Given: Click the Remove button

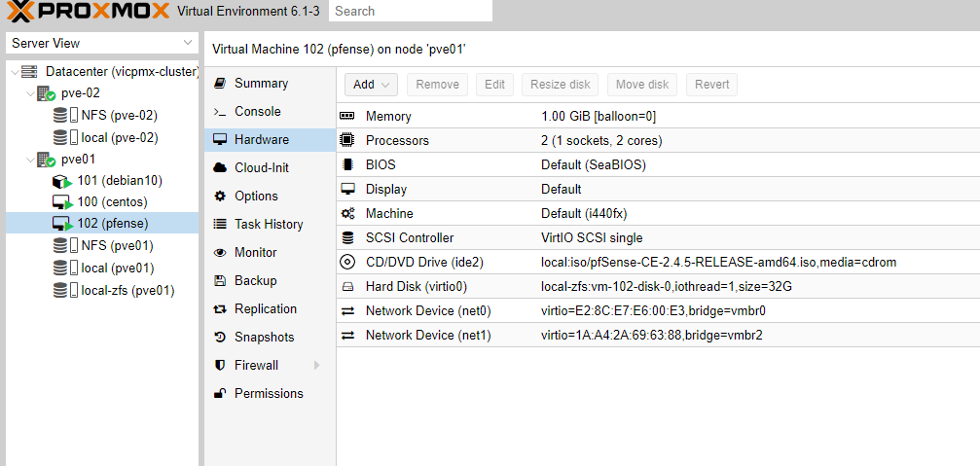Looking at the screenshot, I should [438, 85].
